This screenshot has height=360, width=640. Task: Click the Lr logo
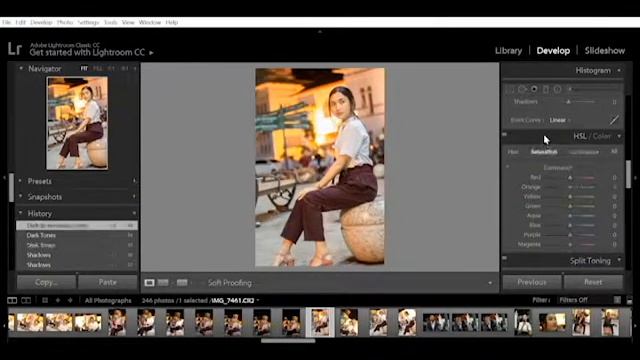point(15,49)
